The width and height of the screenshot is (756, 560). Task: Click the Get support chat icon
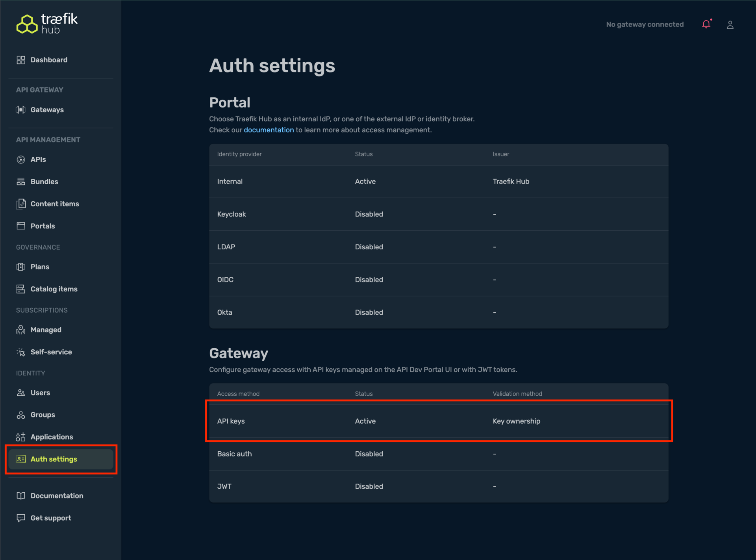21,518
